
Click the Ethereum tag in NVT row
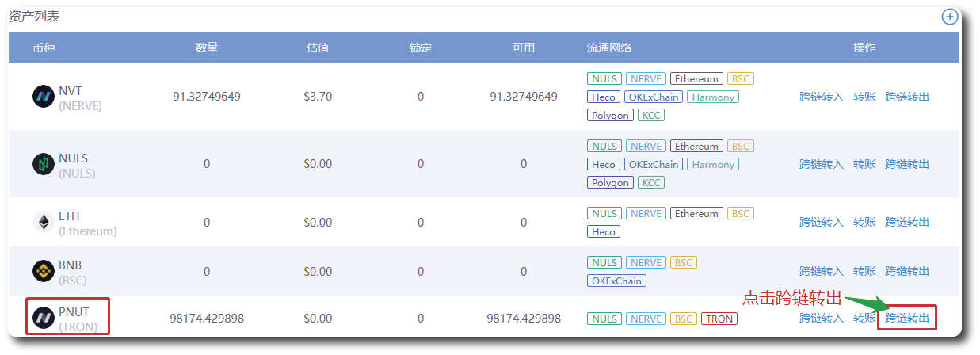point(696,79)
